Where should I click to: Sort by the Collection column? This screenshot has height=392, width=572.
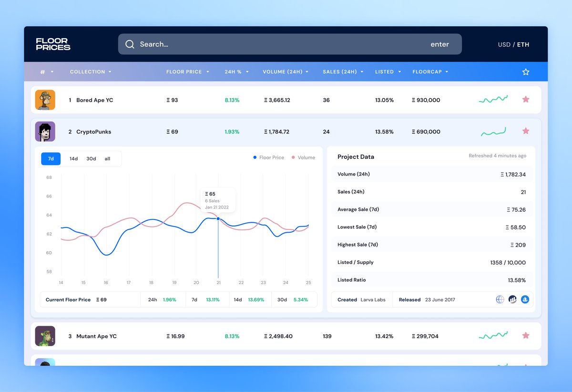pos(91,72)
